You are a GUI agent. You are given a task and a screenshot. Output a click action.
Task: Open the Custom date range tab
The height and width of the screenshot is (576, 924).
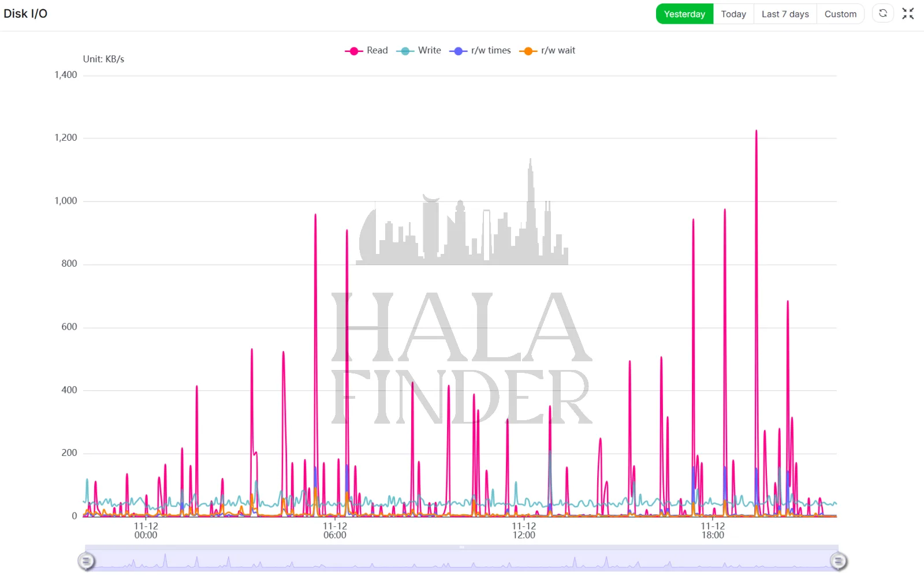(x=840, y=14)
